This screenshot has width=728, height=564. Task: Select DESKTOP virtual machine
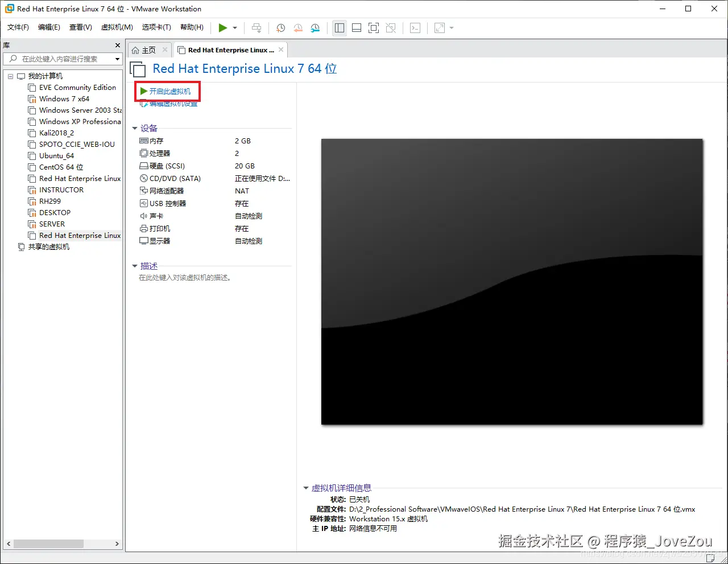55,213
